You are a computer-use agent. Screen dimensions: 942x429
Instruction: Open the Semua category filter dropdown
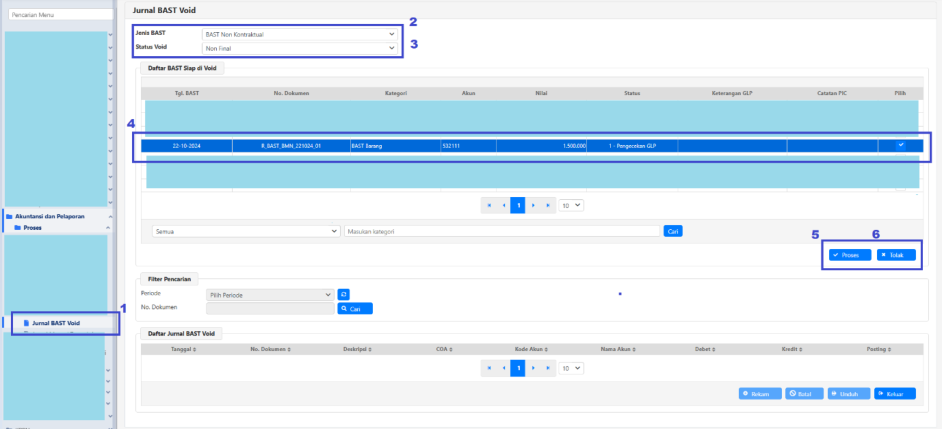click(245, 231)
